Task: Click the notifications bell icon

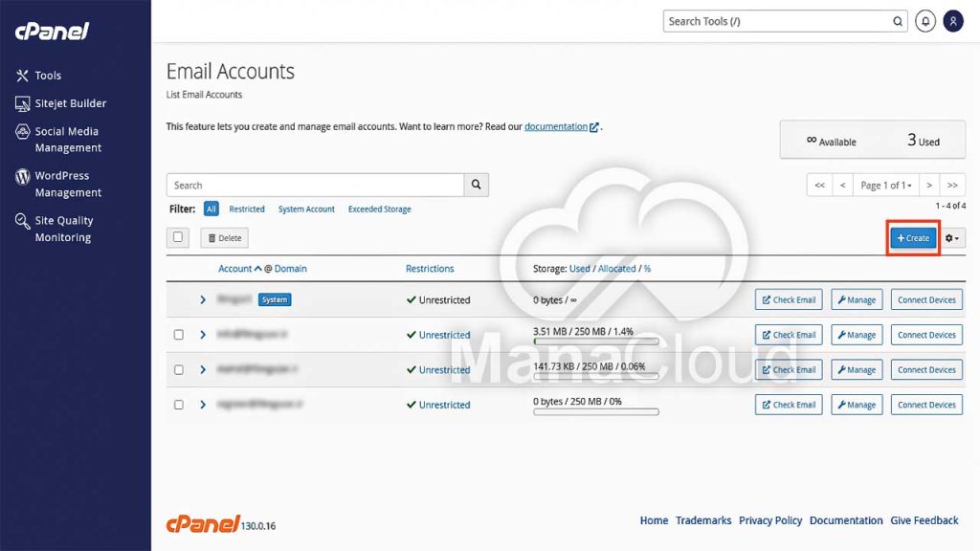Action: (x=924, y=21)
